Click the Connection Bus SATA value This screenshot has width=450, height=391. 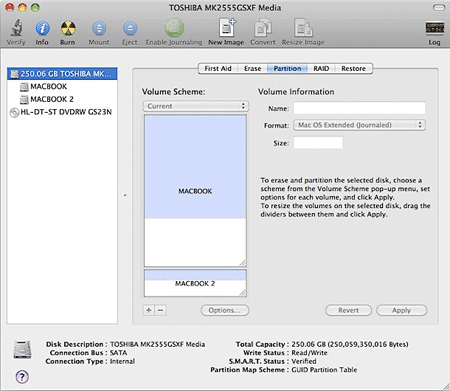pyautogui.click(x=119, y=353)
